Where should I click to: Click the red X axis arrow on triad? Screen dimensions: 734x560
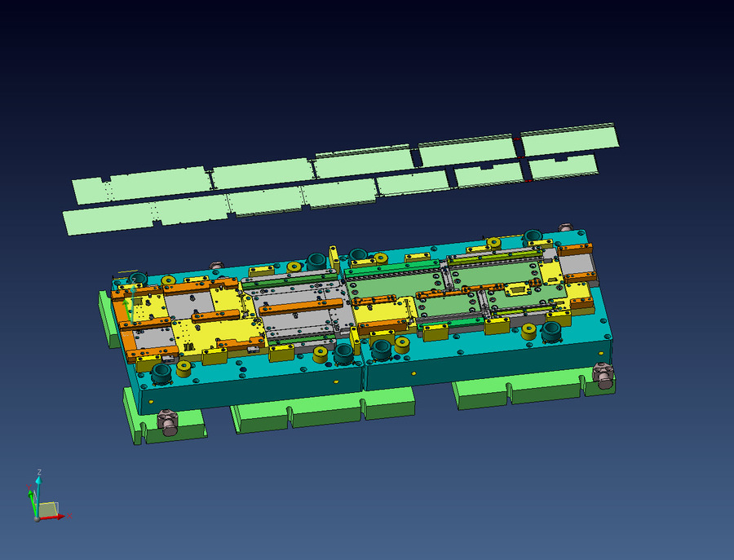coord(62,516)
